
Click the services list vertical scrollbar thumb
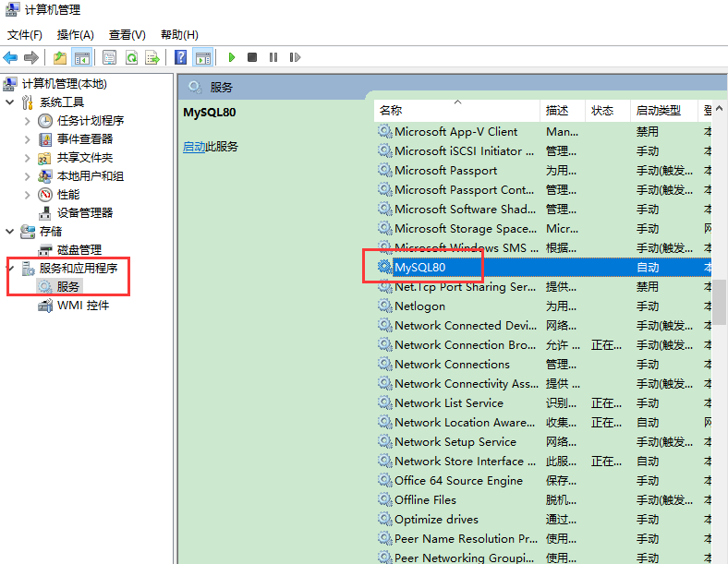pos(719,303)
